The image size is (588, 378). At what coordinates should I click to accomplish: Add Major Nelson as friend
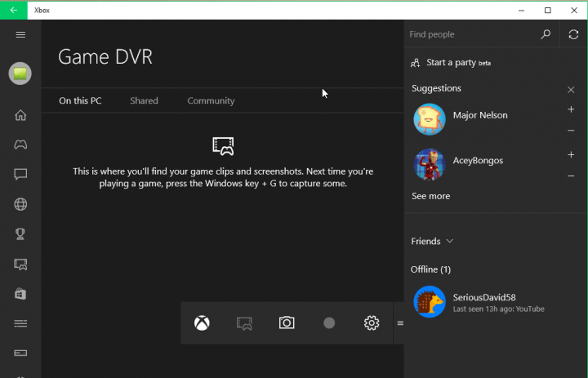[571, 109]
